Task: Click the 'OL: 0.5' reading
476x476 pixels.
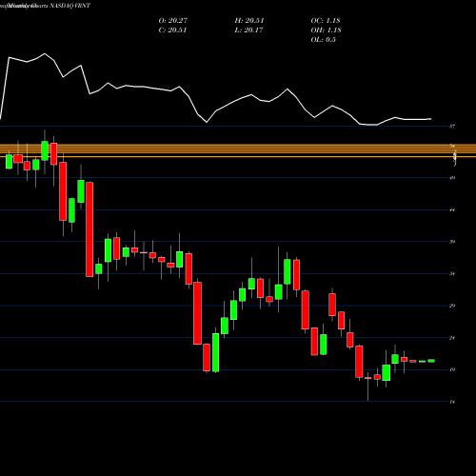Action: tap(324, 40)
